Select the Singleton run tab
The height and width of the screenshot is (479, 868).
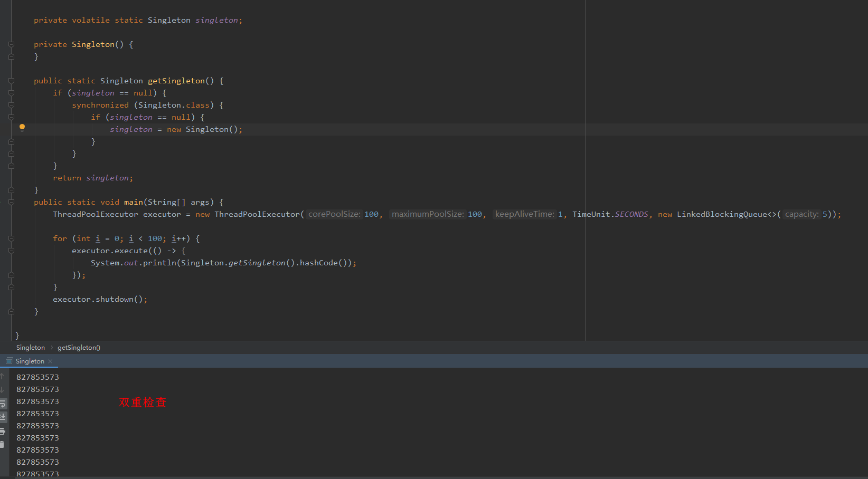30,361
